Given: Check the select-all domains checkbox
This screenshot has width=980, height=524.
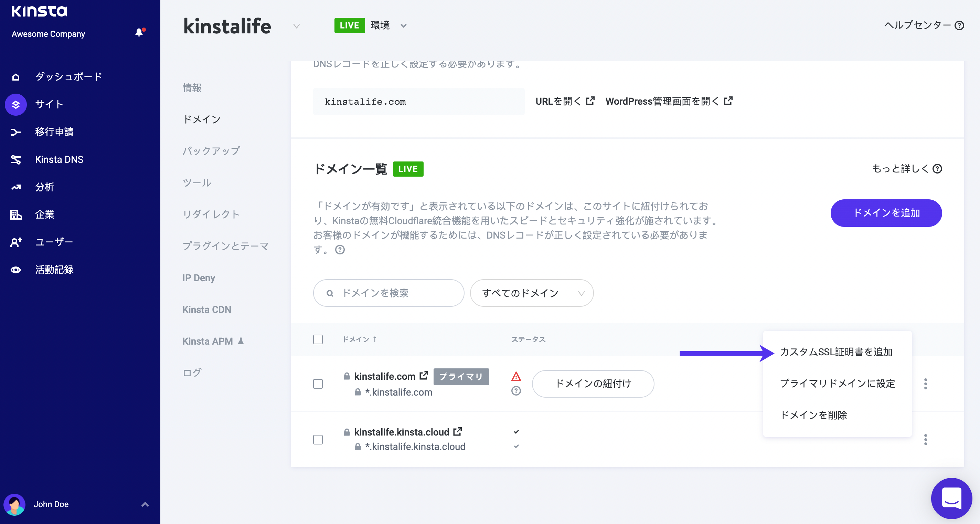Looking at the screenshot, I should pyautogui.click(x=318, y=339).
